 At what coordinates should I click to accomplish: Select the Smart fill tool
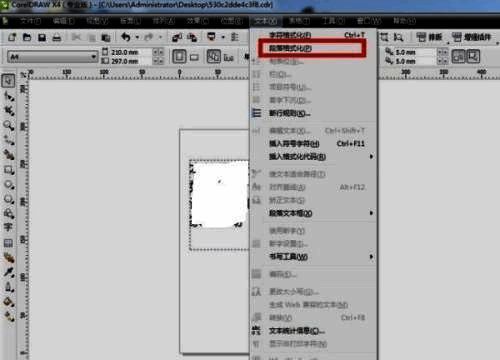tap(9, 155)
